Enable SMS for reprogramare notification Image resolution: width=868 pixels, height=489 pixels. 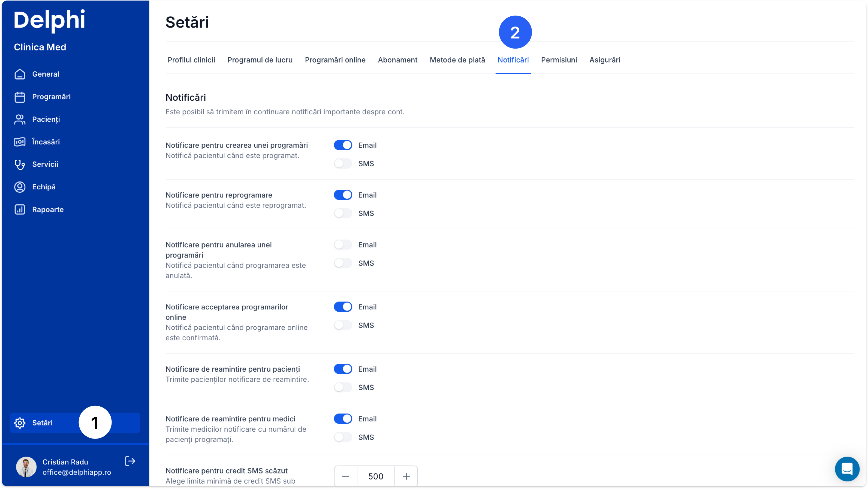[343, 213]
